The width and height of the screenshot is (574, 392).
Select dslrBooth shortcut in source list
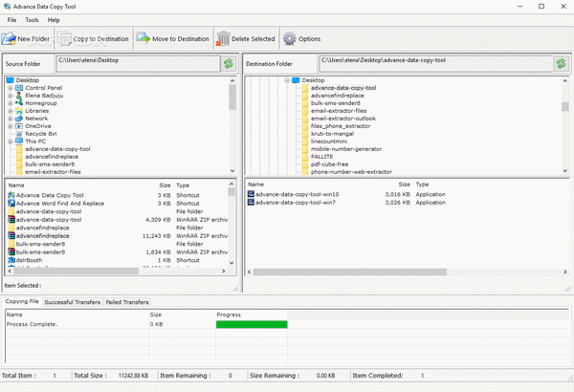click(29, 260)
